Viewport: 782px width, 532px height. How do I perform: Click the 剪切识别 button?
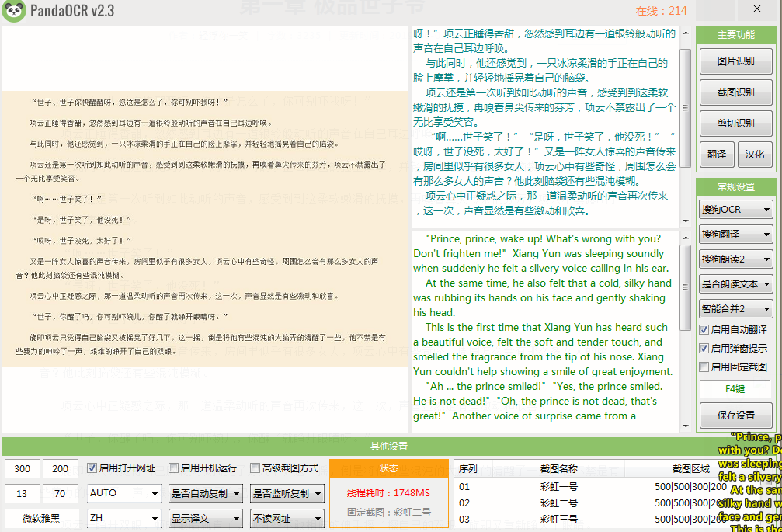[735, 123]
